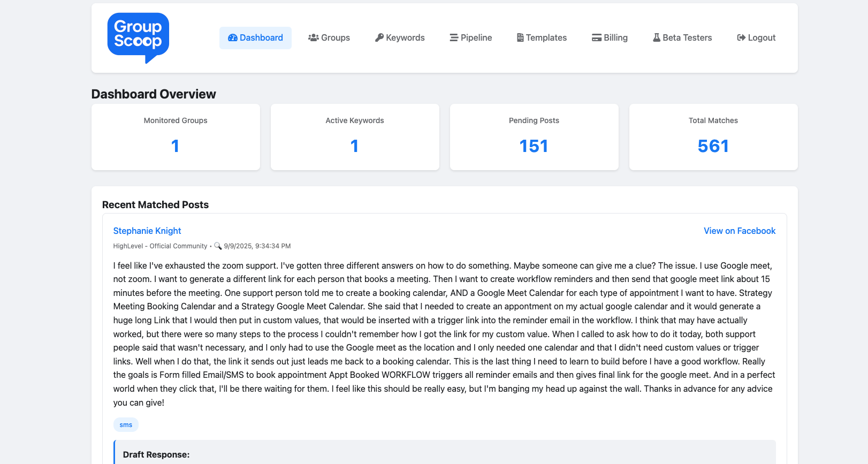
Task: Click the Beta Testers flask icon
Action: 657,38
